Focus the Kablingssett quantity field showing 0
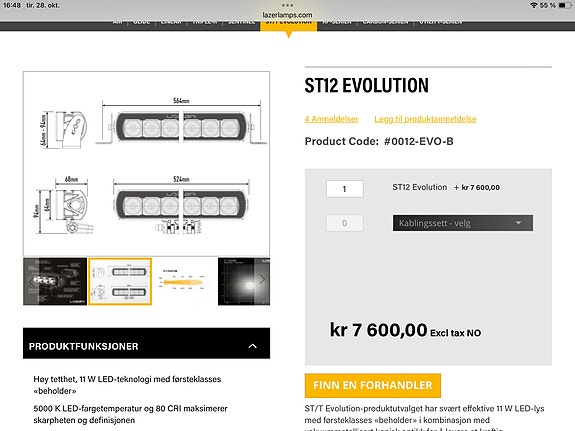The height and width of the screenshot is (431, 575). pos(344,223)
